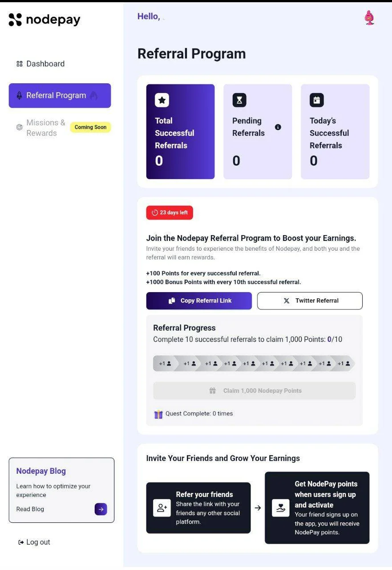
Task: Log out of the account
Action: tap(34, 542)
